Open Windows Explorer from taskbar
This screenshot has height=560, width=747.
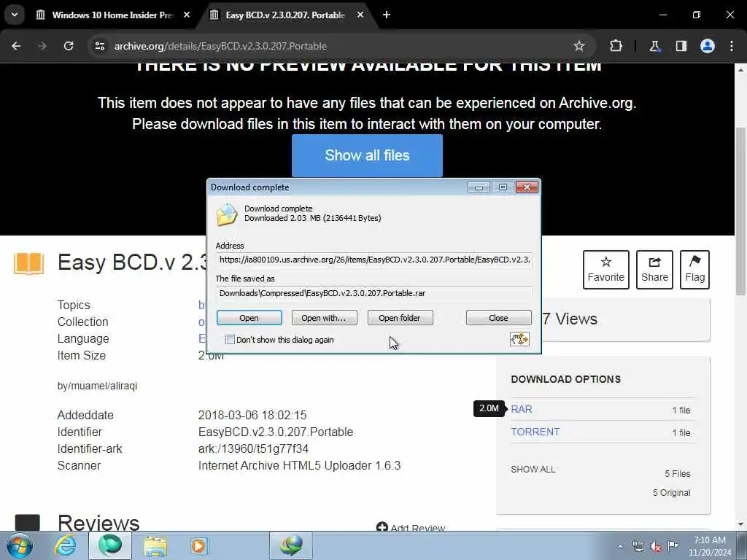155,545
